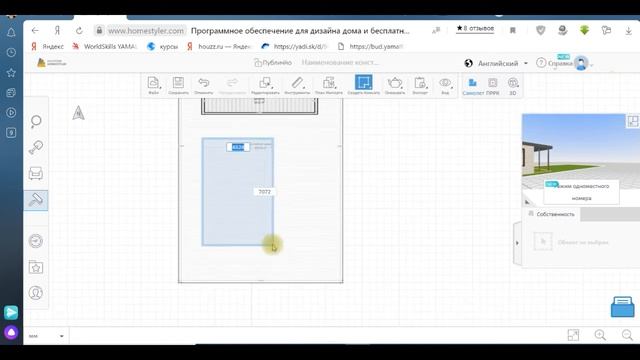
Task: Expand the 3D preview window
Action: [x=633, y=121]
